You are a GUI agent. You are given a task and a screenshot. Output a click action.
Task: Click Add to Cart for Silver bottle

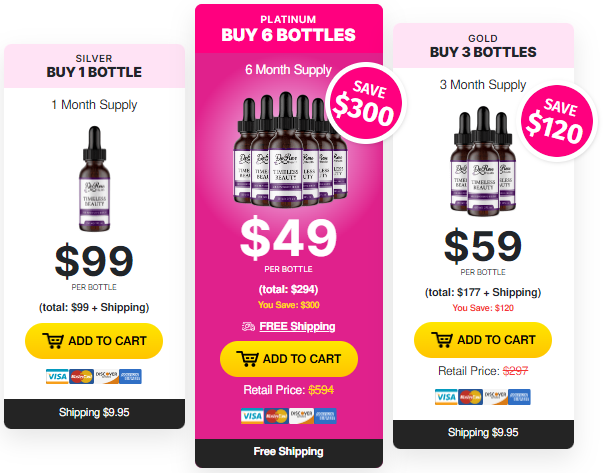[94, 341]
